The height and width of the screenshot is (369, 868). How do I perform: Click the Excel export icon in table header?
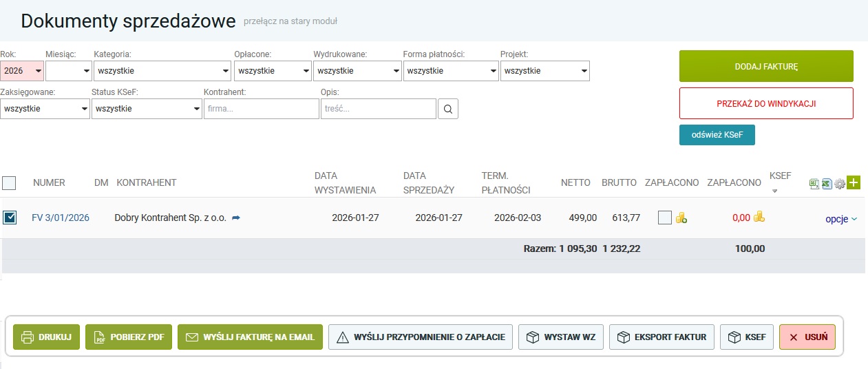[827, 183]
